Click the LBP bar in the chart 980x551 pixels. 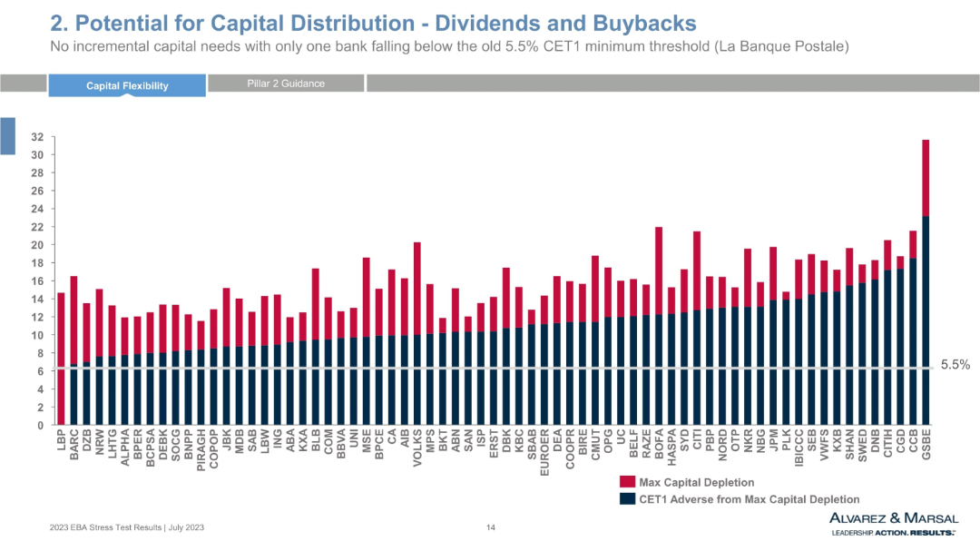[x=62, y=359]
